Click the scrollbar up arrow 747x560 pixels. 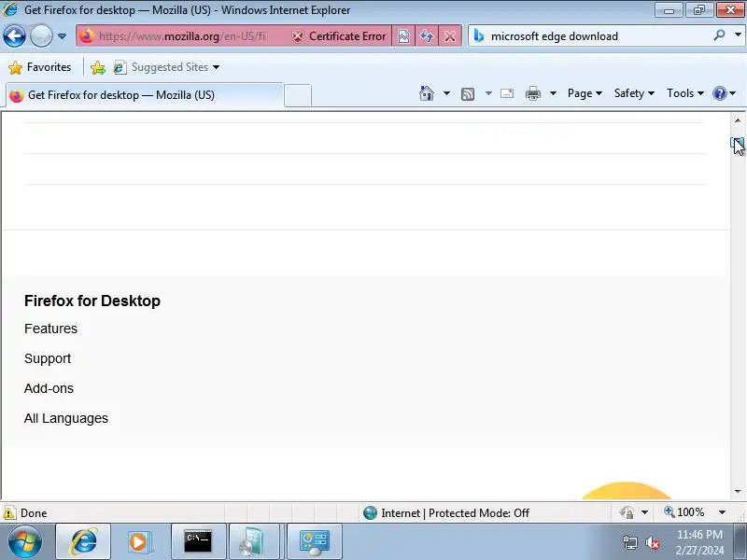(738, 120)
